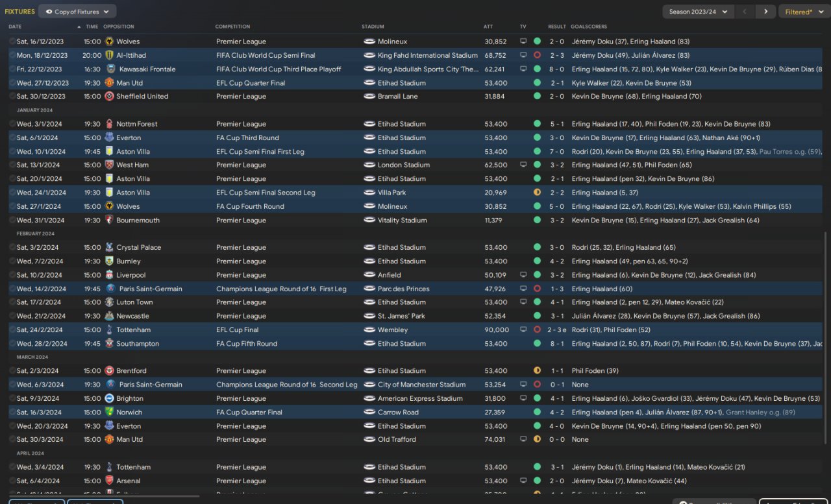Sort by the Att column header
Screen dimensions: 831x504
point(488,27)
